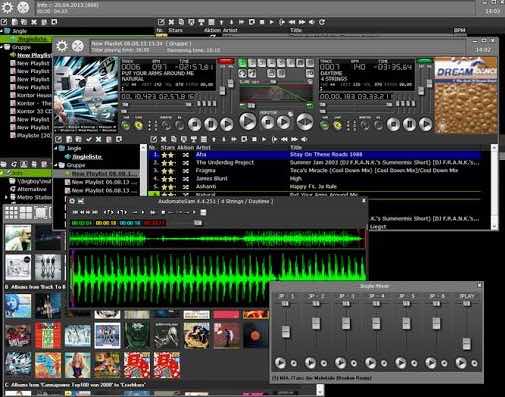Sort playlist by Title column header
This screenshot has height=397, width=505.
coord(296,147)
